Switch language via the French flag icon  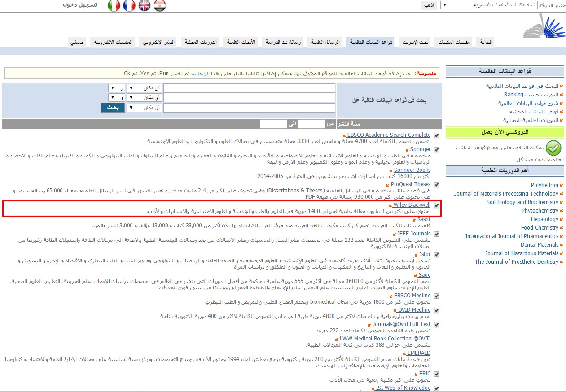(129, 5)
